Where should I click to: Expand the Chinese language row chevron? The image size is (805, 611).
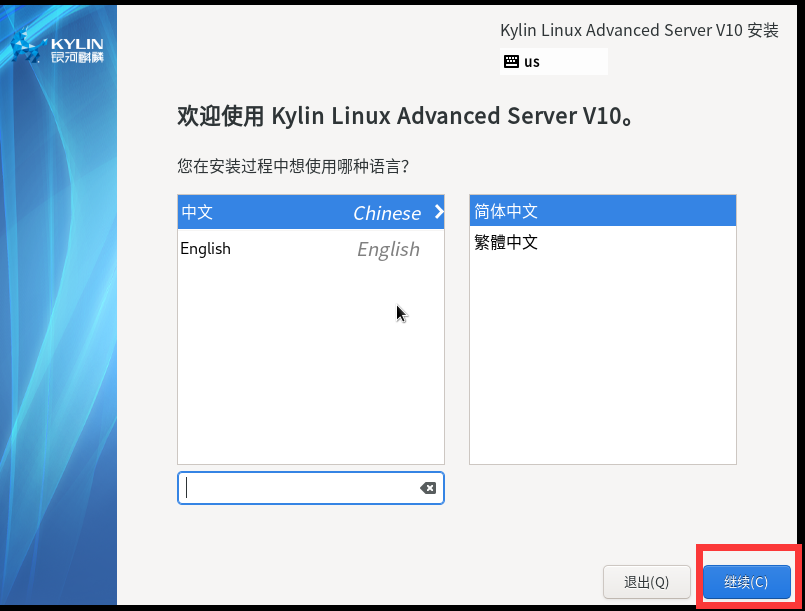(x=439, y=212)
